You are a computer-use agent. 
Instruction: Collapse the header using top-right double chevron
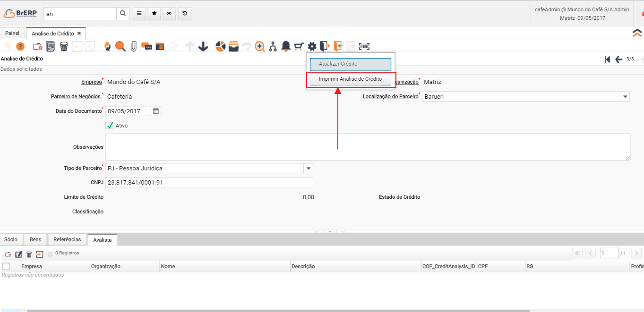[x=637, y=33]
